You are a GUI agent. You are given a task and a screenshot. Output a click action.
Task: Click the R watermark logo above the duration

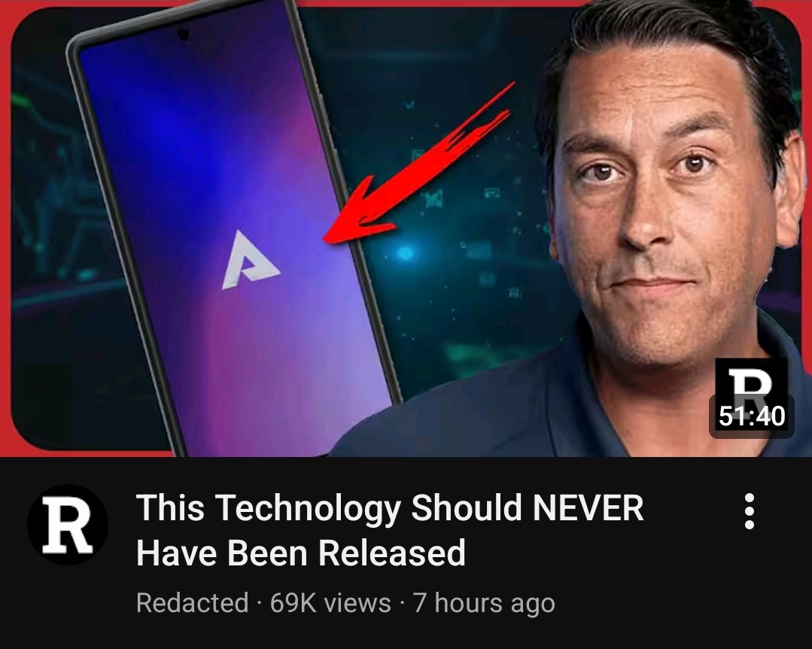(750, 381)
